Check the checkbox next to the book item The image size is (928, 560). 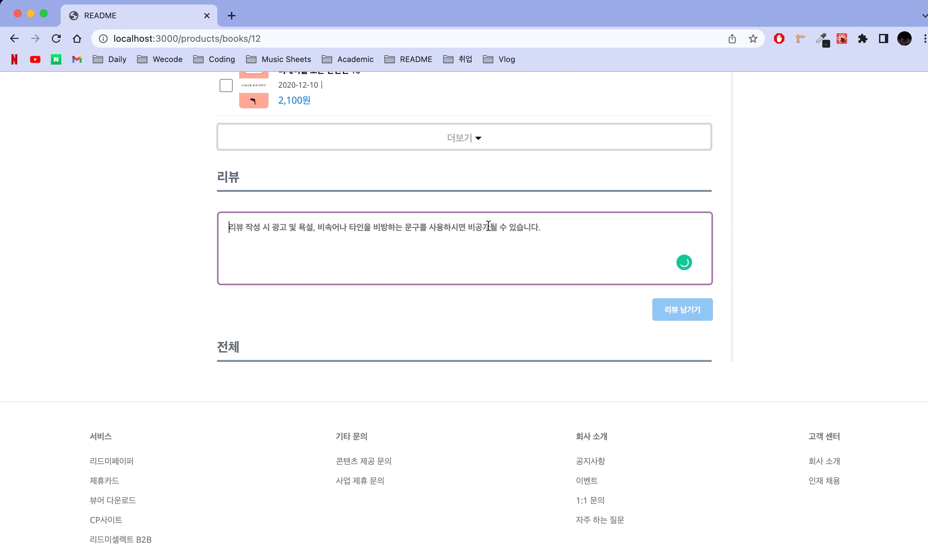tap(226, 86)
